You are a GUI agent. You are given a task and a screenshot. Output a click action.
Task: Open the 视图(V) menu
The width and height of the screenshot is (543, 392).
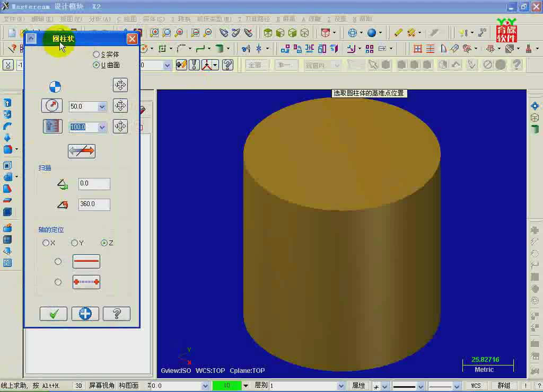(x=71, y=19)
